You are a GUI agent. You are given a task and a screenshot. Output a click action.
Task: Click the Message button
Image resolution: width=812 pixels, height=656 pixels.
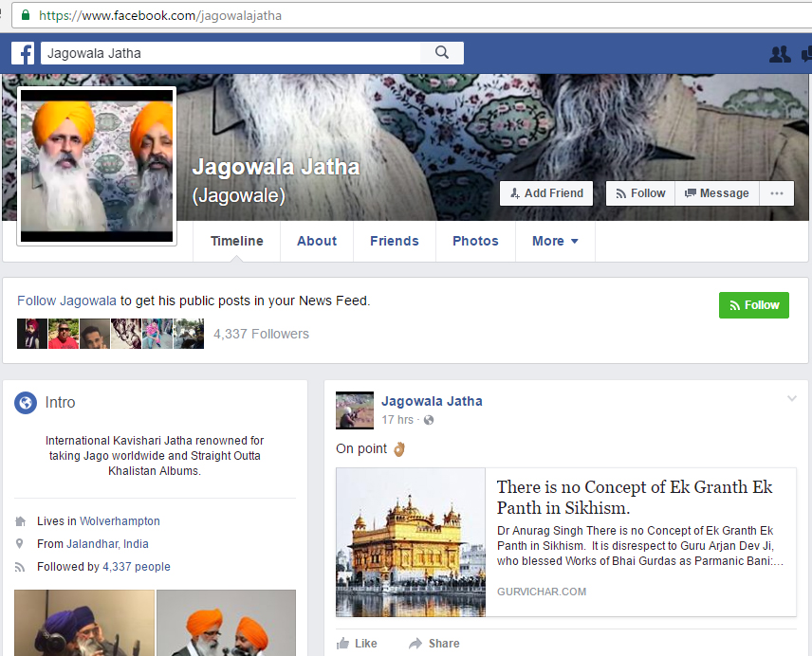pos(717,193)
